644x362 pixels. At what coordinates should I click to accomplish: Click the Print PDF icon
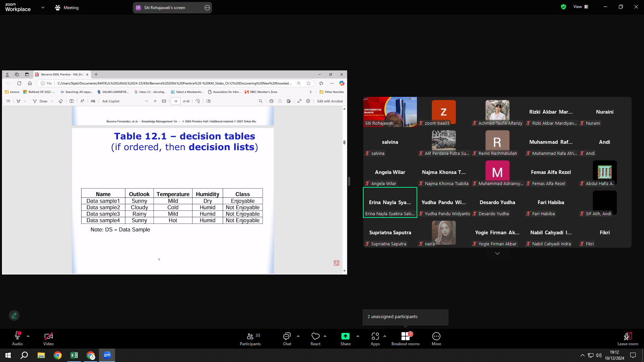click(271, 101)
